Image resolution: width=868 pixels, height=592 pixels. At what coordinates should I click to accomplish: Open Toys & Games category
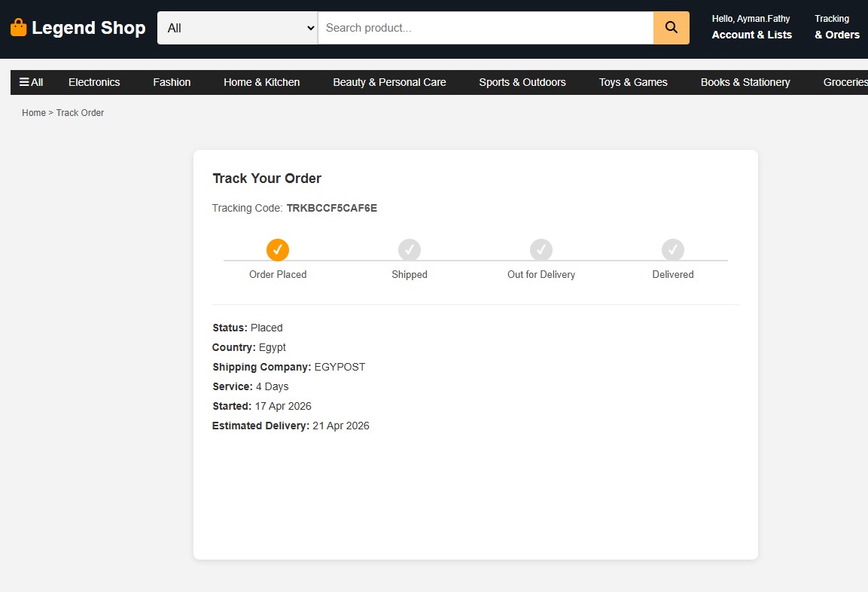pos(633,82)
